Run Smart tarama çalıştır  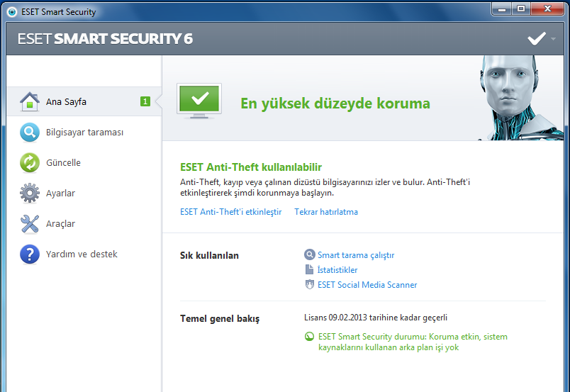click(356, 255)
